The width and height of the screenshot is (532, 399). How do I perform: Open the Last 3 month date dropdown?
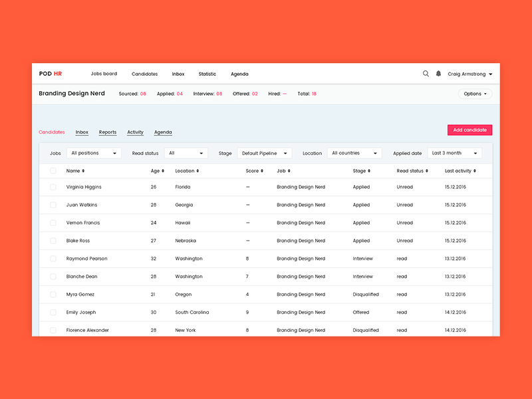pyautogui.click(x=454, y=153)
